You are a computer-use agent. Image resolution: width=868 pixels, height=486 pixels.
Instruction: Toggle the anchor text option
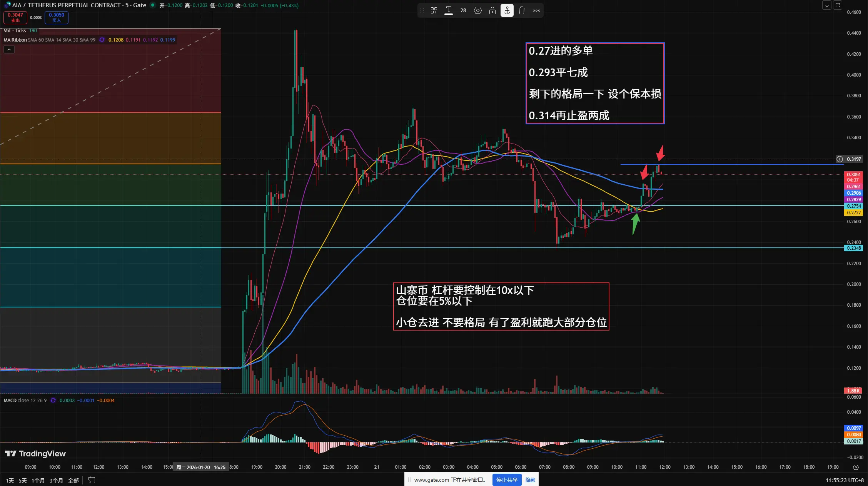507,11
